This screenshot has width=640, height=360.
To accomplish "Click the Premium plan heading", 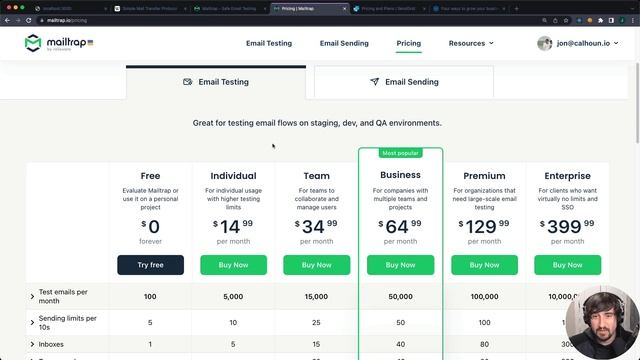I will point(484,176).
